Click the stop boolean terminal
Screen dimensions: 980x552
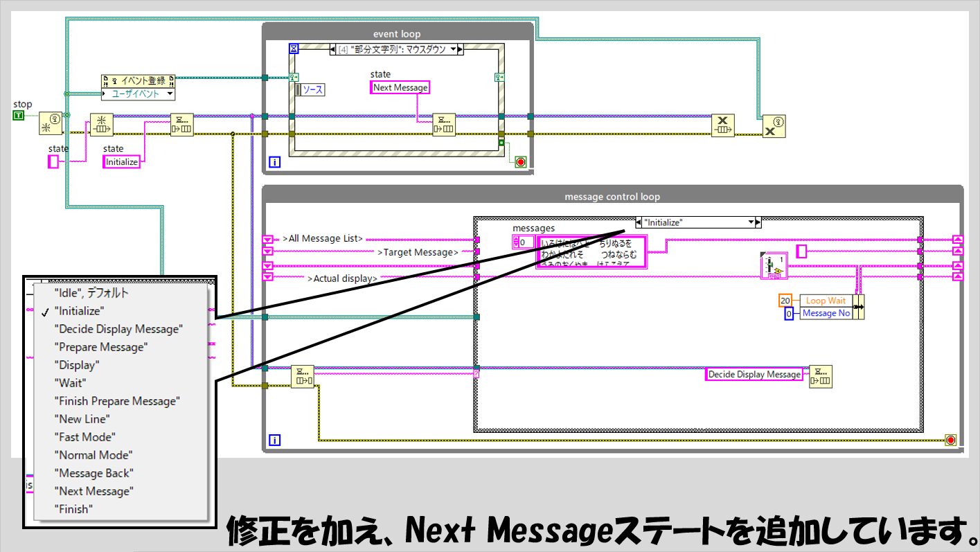click(19, 114)
